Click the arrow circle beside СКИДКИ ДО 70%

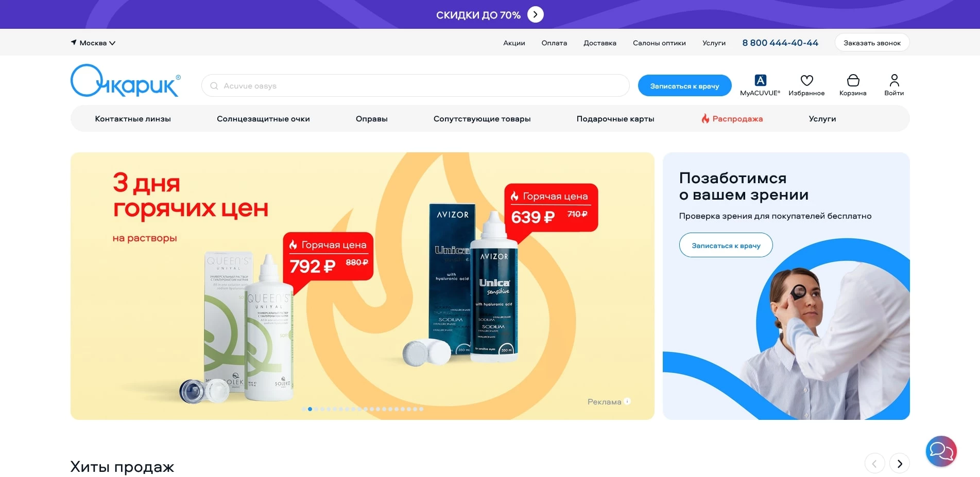click(536, 14)
